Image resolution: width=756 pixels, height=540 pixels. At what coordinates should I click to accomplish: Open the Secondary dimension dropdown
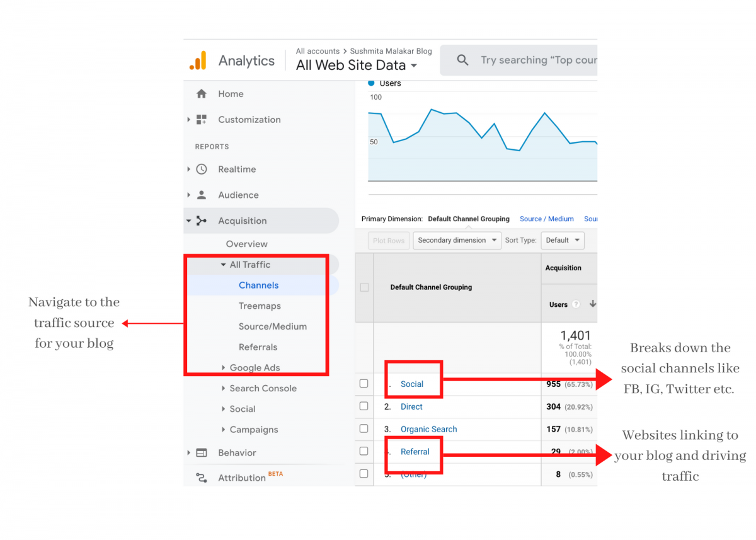[457, 240]
